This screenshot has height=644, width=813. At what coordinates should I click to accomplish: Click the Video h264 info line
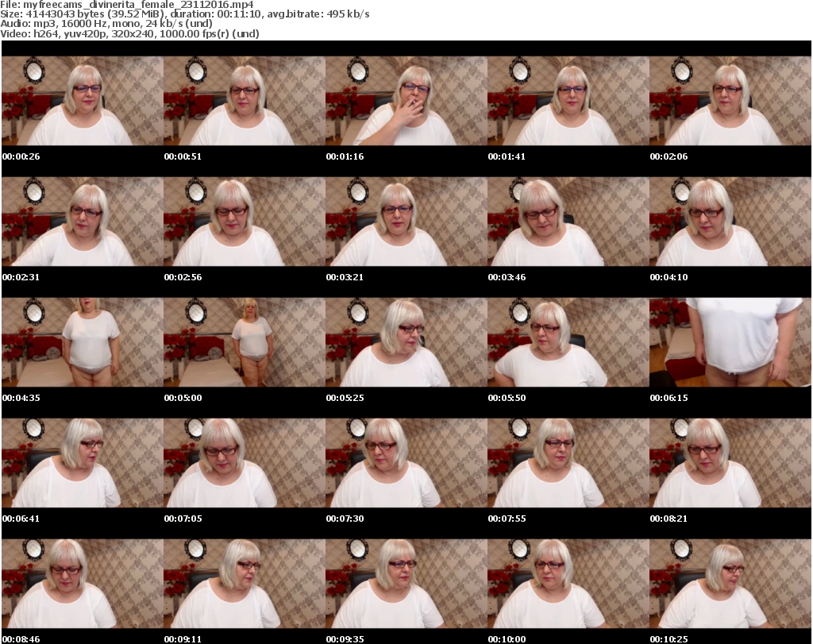click(x=129, y=33)
